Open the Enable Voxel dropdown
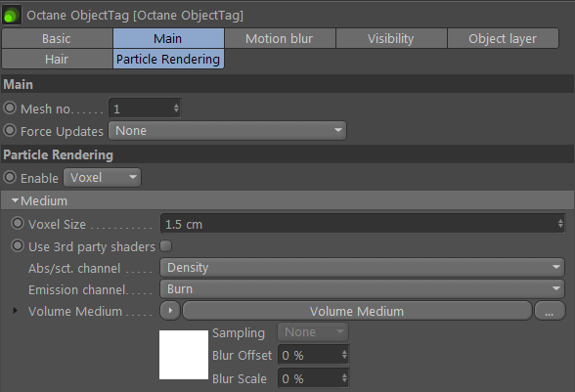This screenshot has width=575, height=392. 103,178
